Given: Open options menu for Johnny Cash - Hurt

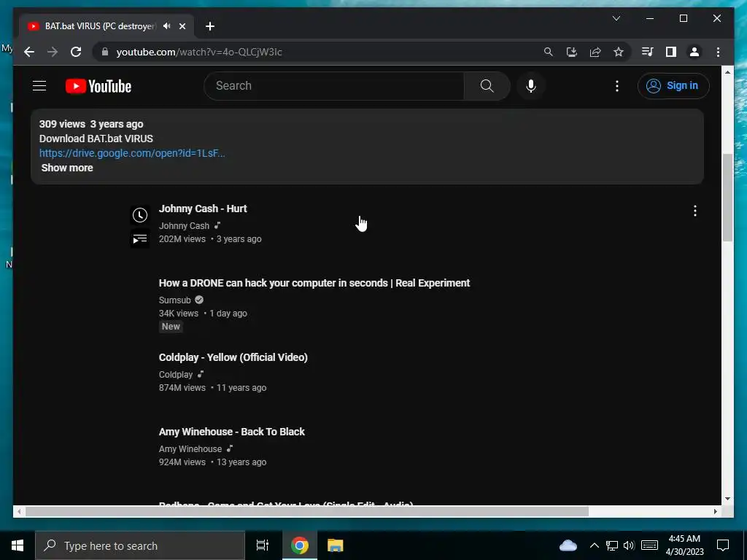Looking at the screenshot, I should (x=695, y=211).
